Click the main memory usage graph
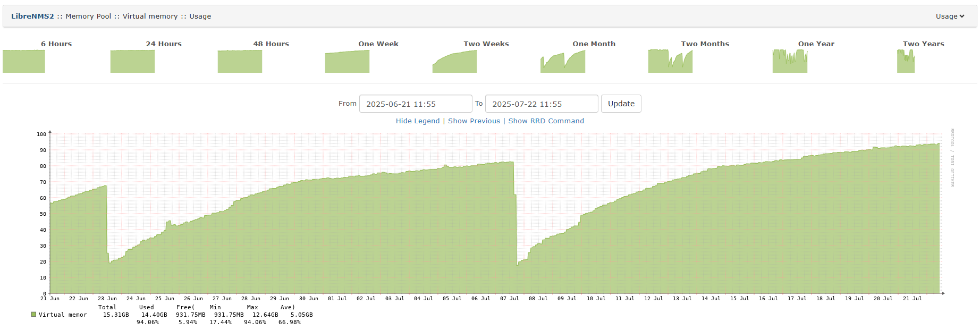This screenshot has width=980, height=330. 494,223
